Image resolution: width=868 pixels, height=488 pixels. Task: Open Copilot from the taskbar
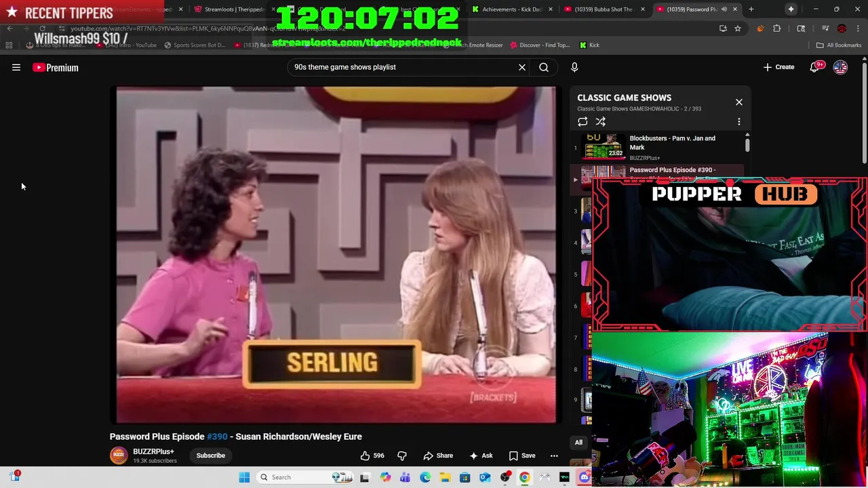pos(386,477)
